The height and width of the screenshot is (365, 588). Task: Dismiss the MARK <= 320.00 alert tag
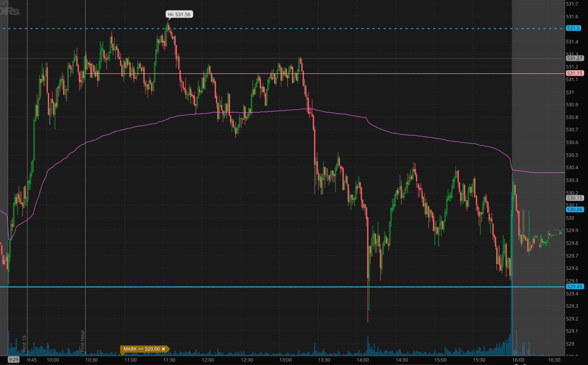coord(163,349)
